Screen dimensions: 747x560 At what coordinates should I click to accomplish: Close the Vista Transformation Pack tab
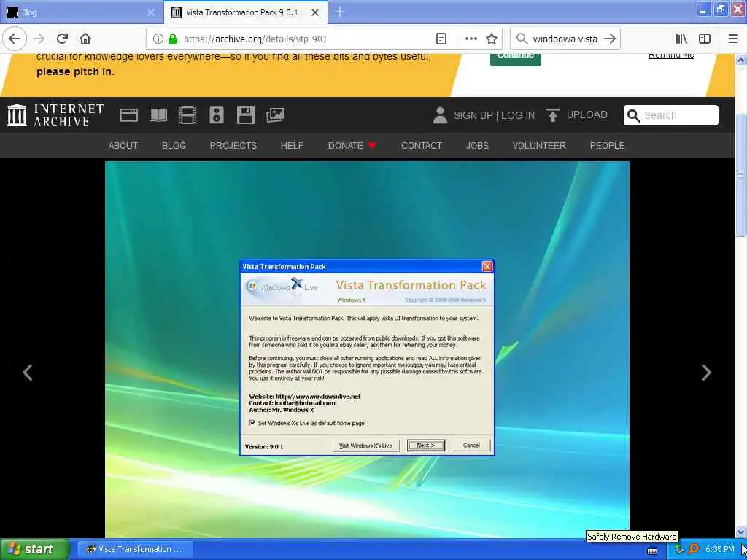[x=315, y=12]
